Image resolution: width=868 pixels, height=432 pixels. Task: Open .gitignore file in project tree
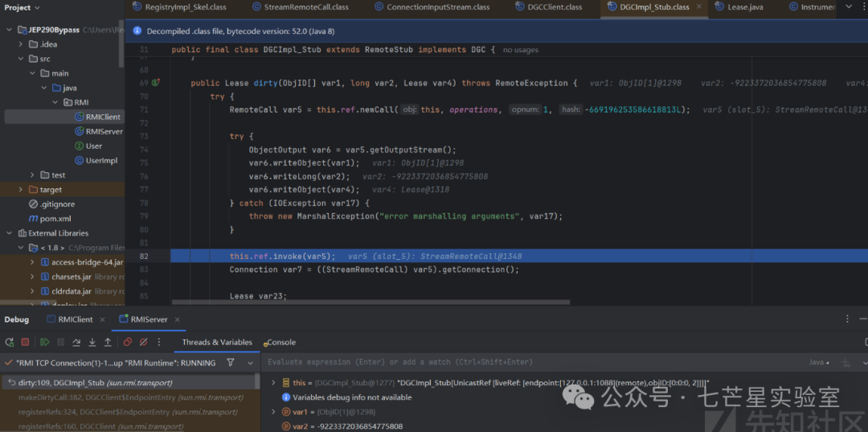[x=51, y=204]
